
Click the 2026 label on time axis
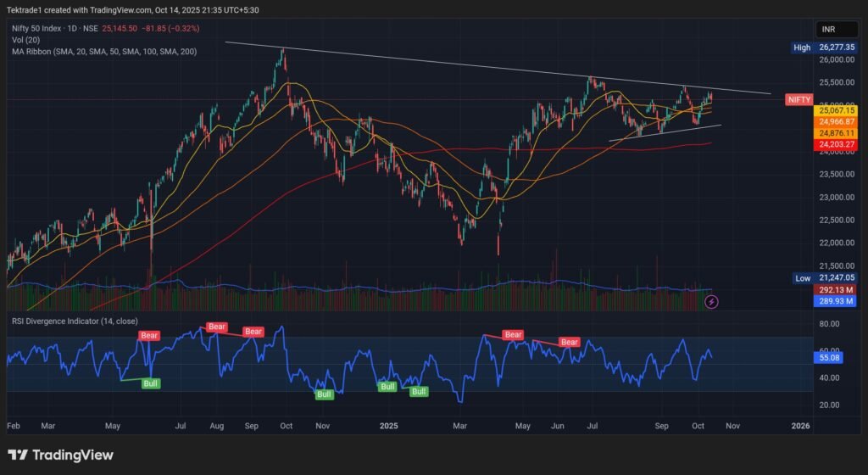click(799, 424)
